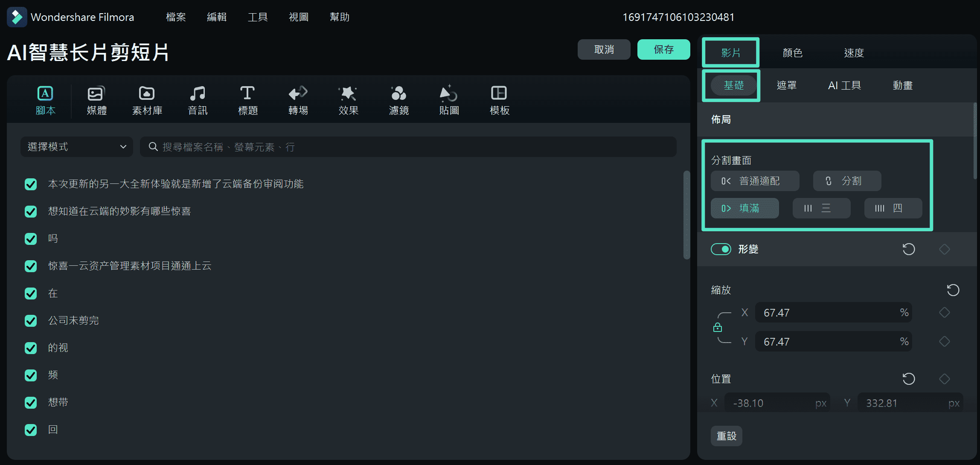
Task: Click the 保存 button
Action: tap(664, 49)
